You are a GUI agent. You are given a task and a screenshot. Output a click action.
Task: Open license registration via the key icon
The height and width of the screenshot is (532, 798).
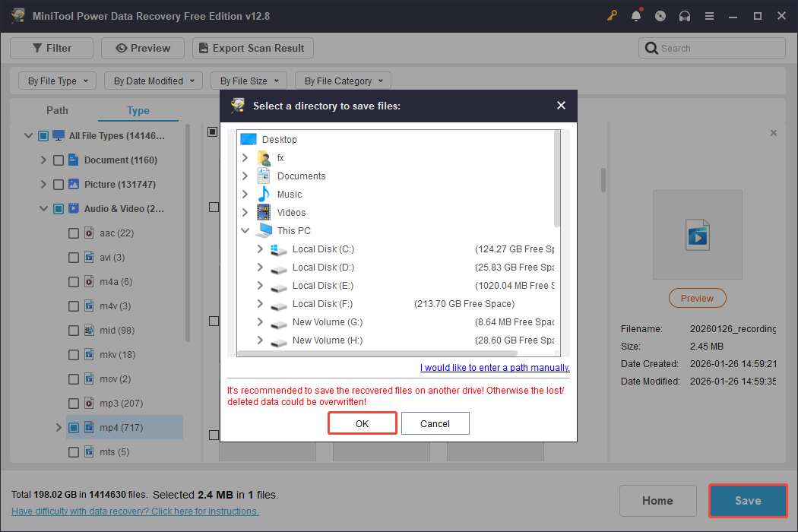612,15
